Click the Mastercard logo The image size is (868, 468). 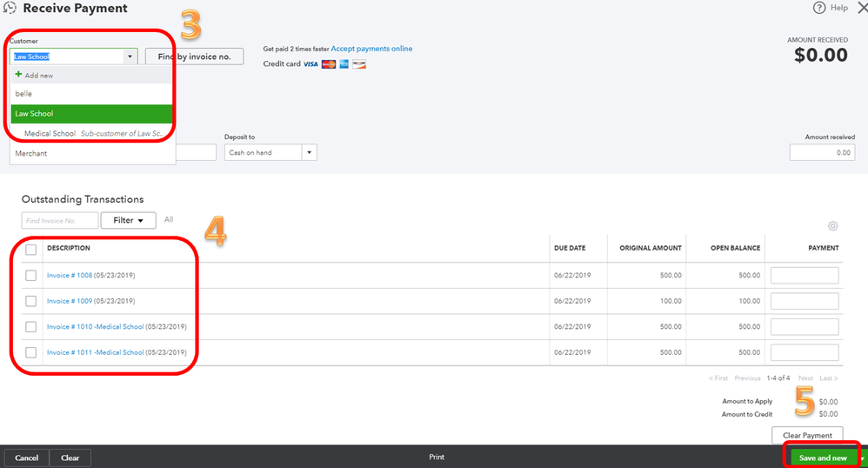pyautogui.click(x=328, y=64)
